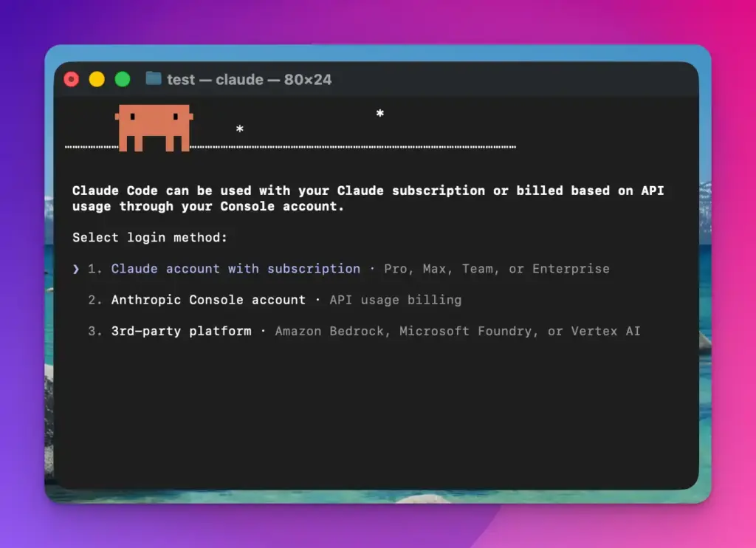Click the ❯ selection arrow indicator
Image resolution: width=756 pixels, height=548 pixels.
pyautogui.click(x=76, y=269)
